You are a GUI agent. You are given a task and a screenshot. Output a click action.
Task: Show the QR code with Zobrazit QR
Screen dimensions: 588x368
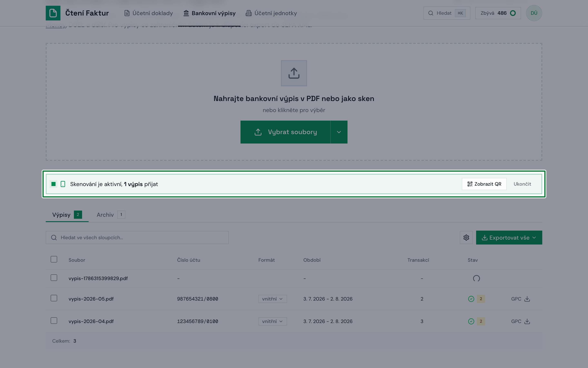(484, 184)
